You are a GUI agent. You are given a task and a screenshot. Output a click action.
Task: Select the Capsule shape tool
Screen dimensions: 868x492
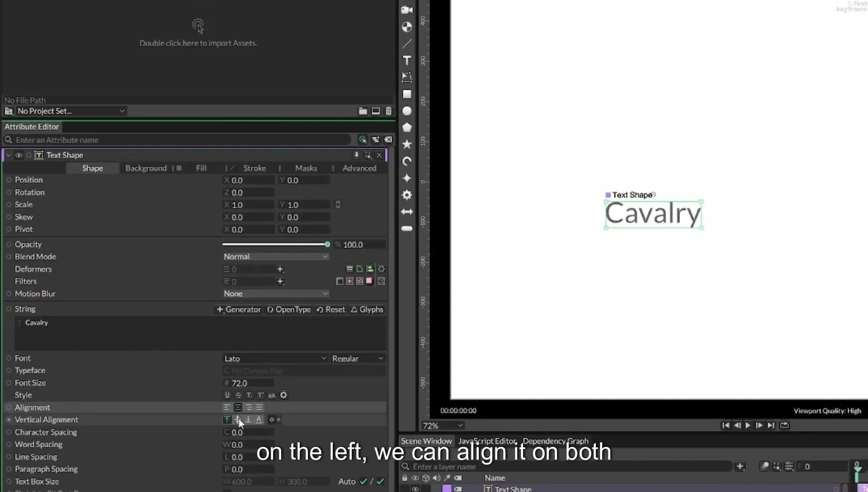[407, 228]
